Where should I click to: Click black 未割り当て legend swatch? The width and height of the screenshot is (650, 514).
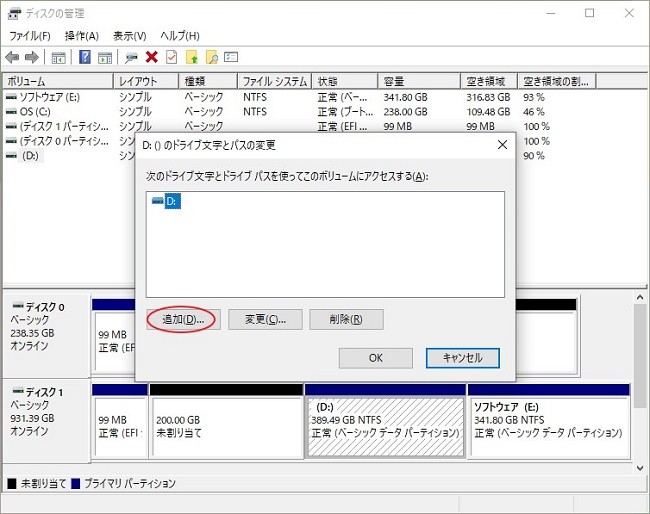click(x=12, y=483)
